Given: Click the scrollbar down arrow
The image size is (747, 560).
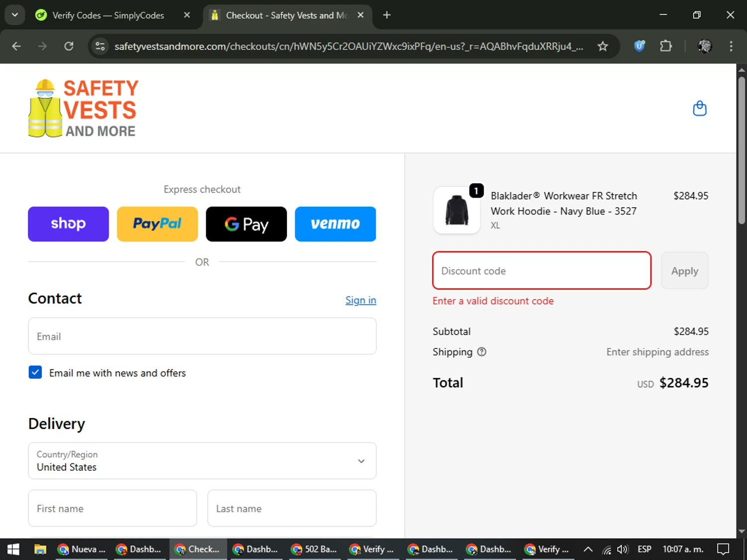Looking at the screenshot, I should 742,532.
